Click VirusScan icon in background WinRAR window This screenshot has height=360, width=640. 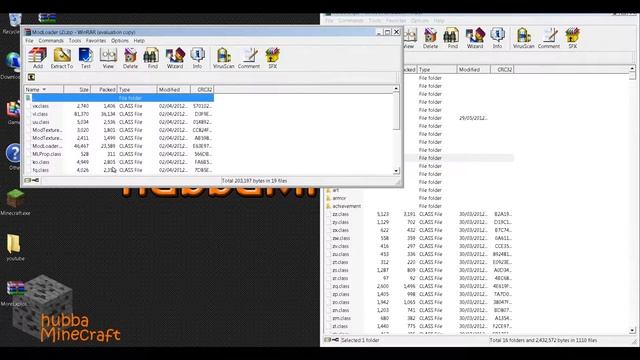click(524, 38)
